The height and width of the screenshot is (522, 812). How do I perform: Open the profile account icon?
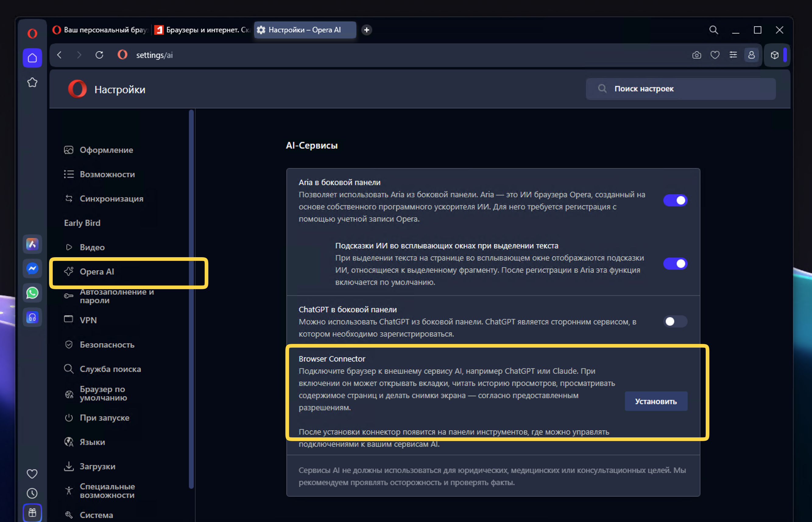(751, 55)
